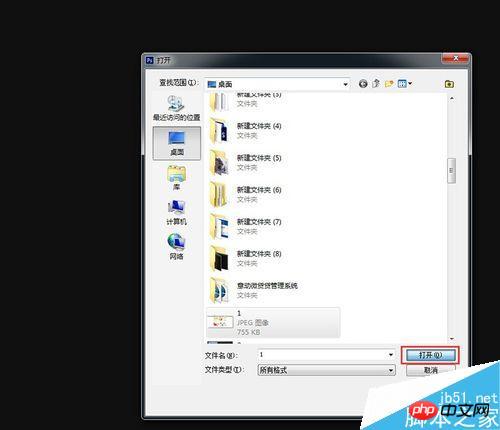Click the 取消 button

pos(430,370)
